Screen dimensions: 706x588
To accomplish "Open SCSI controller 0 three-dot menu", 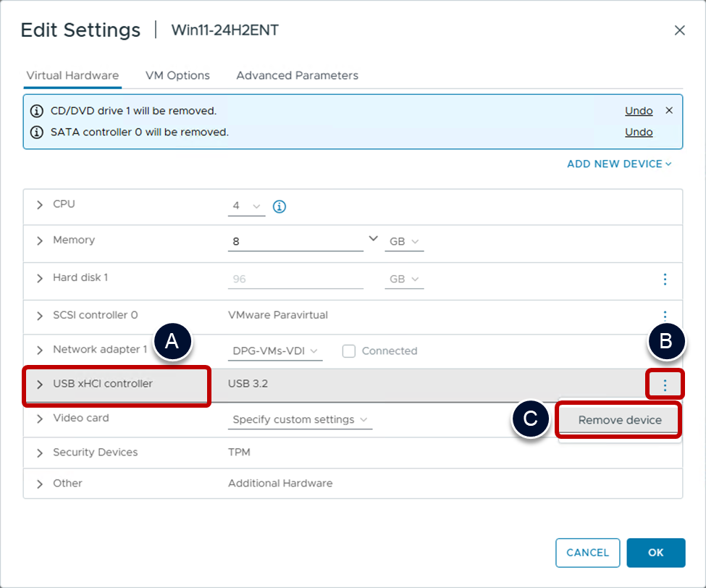I will tap(665, 316).
